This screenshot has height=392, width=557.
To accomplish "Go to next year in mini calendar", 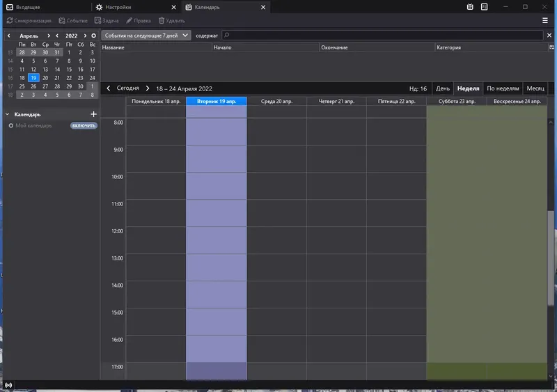I will coord(85,36).
